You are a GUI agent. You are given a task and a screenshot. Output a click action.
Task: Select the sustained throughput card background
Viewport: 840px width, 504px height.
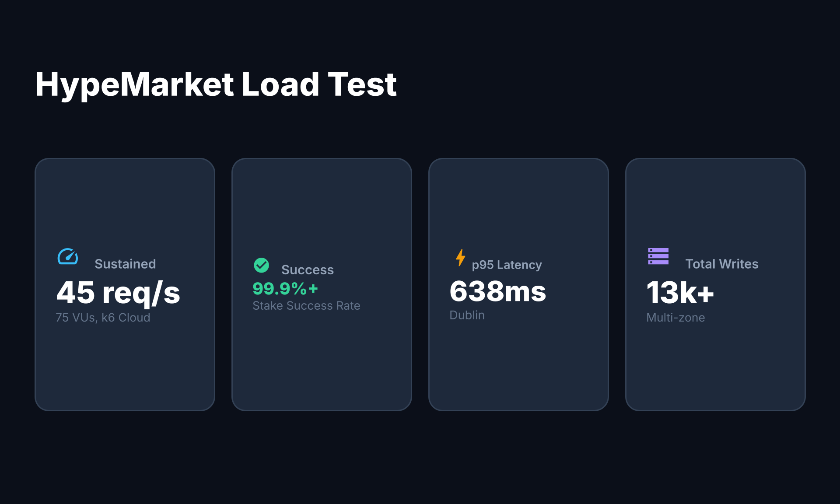[x=125, y=284]
